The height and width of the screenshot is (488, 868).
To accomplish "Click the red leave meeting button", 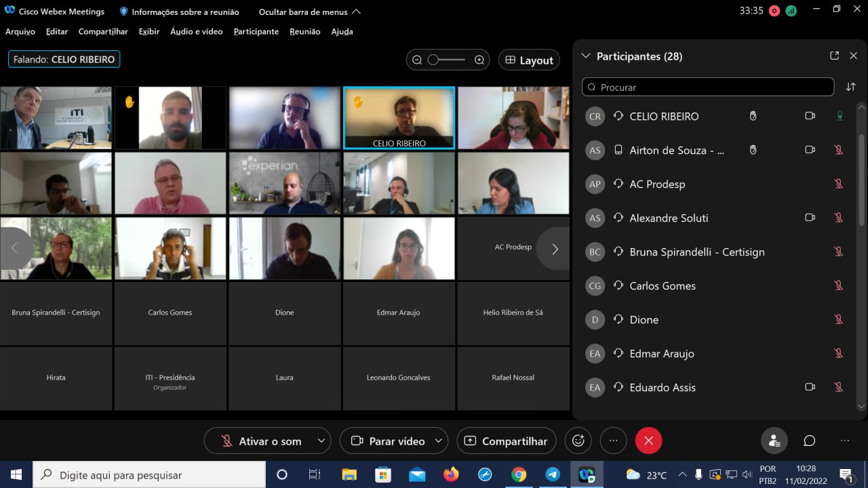I will 648,441.
